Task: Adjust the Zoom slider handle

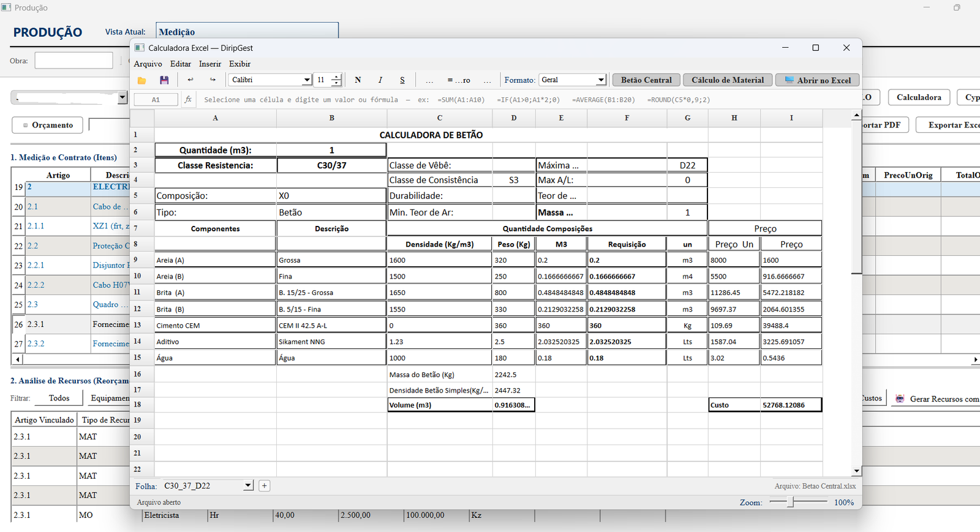Action: point(791,502)
